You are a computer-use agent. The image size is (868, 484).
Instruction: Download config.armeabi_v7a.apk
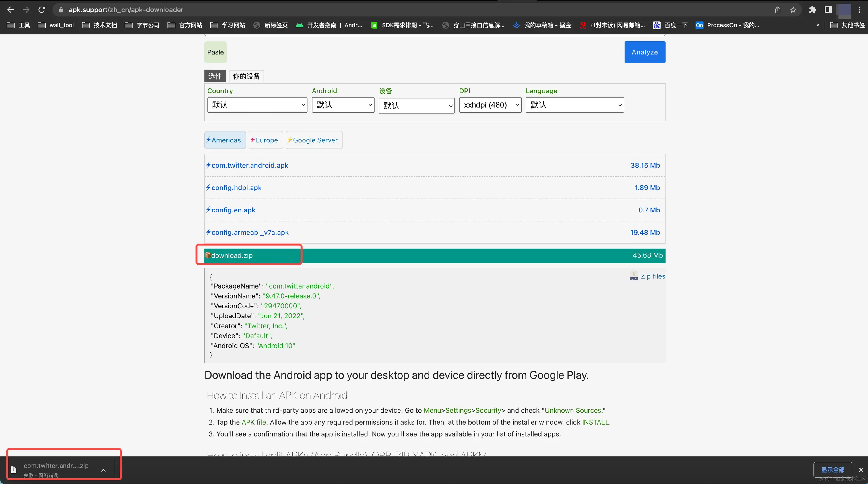pos(250,232)
